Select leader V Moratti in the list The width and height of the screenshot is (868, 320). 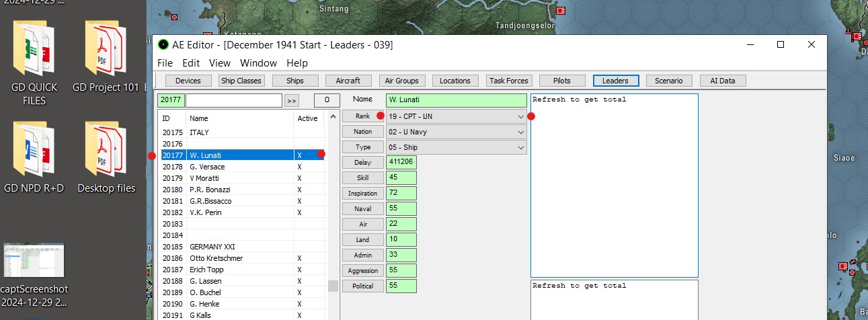[x=241, y=178]
